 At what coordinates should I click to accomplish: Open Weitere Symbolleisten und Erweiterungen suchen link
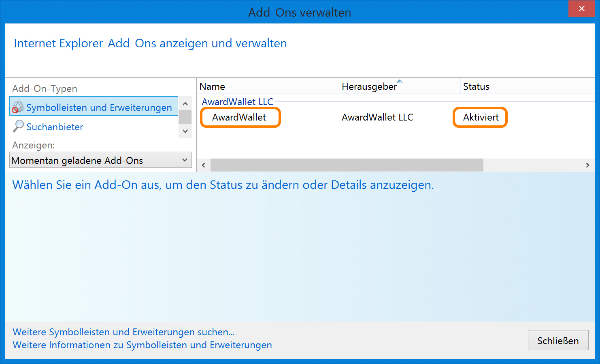pos(123,332)
